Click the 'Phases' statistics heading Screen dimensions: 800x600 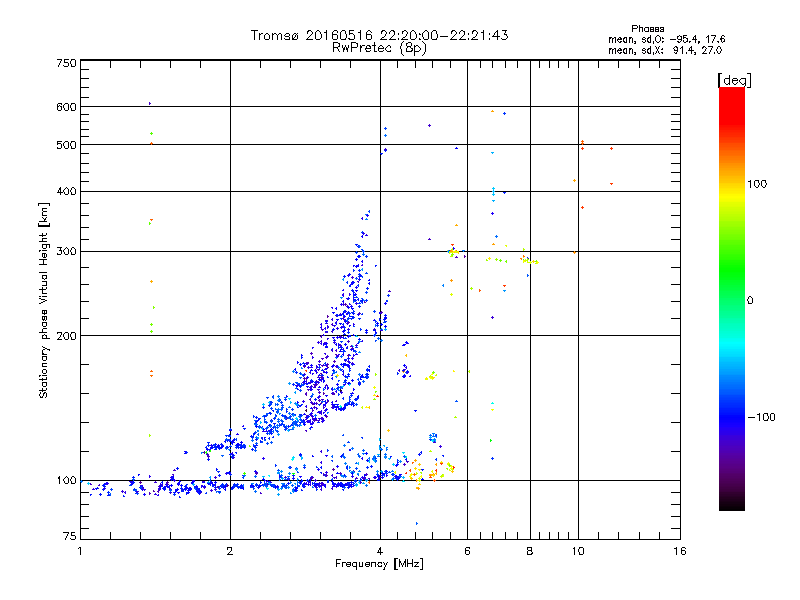pos(647,29)
